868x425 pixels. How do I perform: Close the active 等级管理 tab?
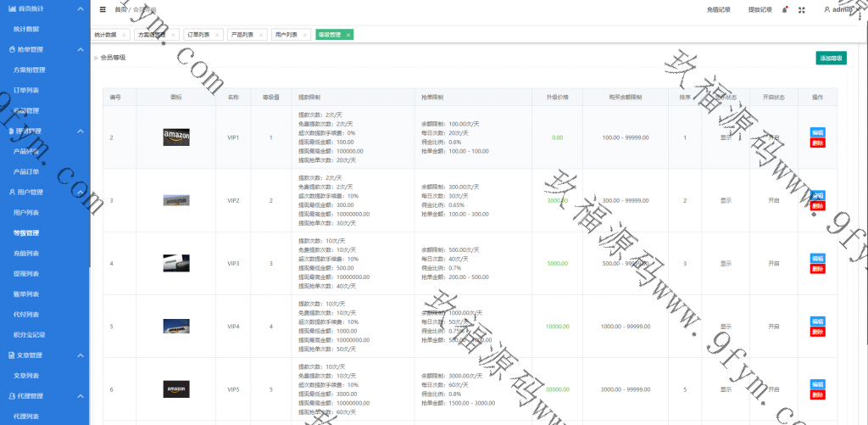(x=348, y=35)
